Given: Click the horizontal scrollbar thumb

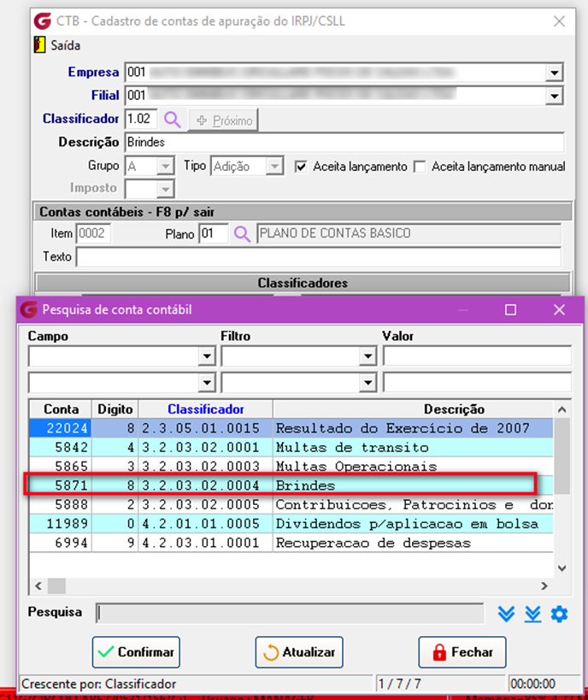Looking at the screenshot, I should point(56,586).
